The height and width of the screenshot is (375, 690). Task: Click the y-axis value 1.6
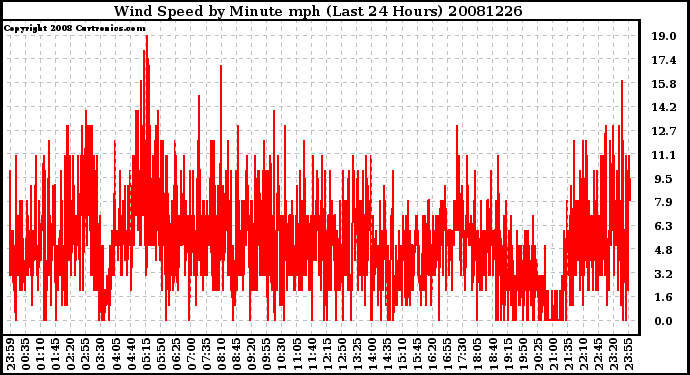(x=664, y=297)
